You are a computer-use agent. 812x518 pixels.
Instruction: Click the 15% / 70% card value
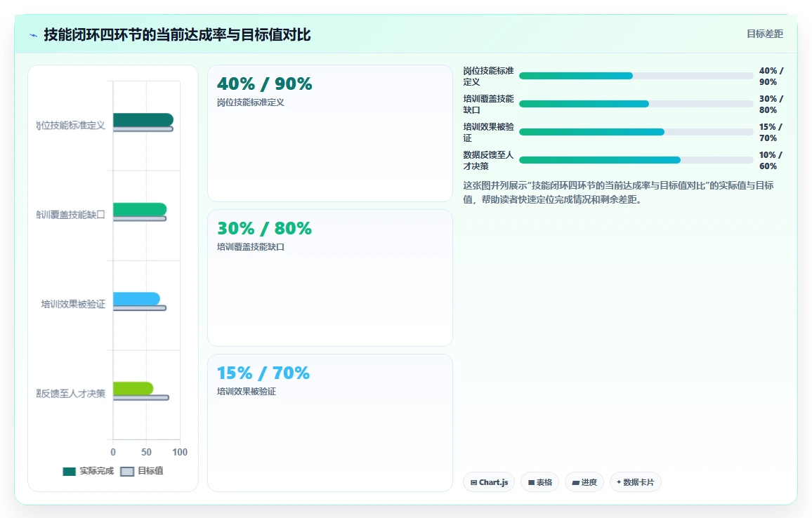pos(263,373)
